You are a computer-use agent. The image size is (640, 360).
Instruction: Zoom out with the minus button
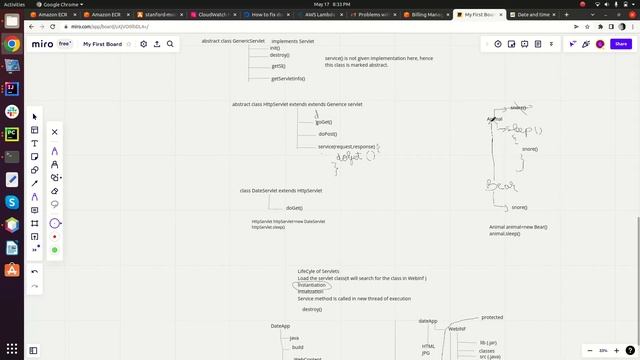click(590, 351)
